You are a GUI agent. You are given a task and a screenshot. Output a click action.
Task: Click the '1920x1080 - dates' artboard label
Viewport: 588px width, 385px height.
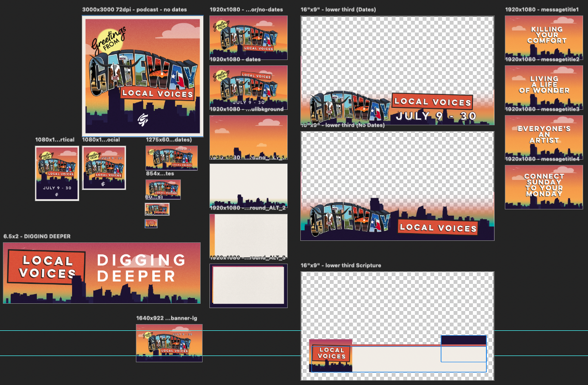(235, 59)
